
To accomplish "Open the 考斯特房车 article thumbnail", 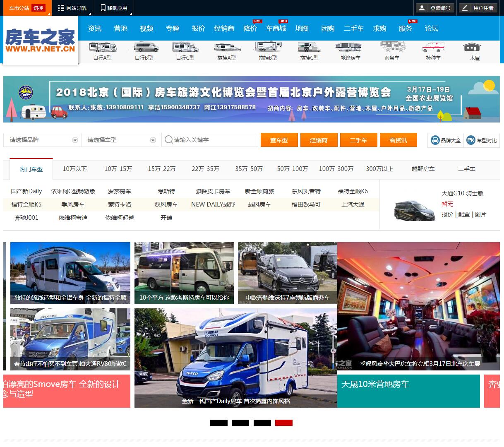I will coord(184,273).
